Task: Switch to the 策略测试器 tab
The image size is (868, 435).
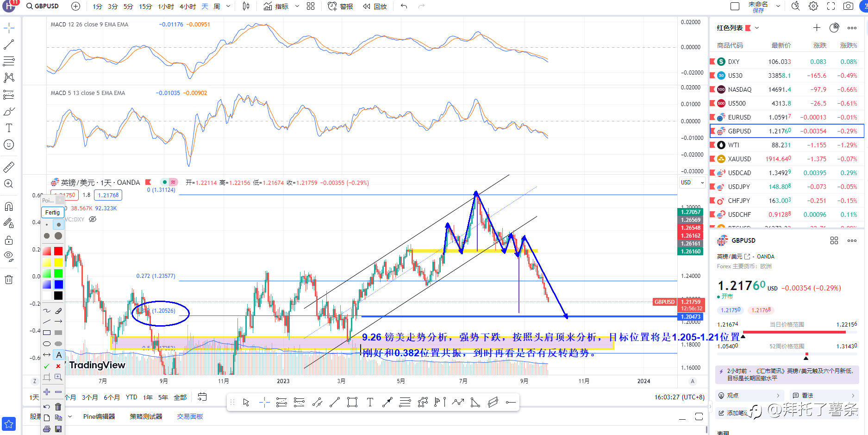Action: [146, 416]
